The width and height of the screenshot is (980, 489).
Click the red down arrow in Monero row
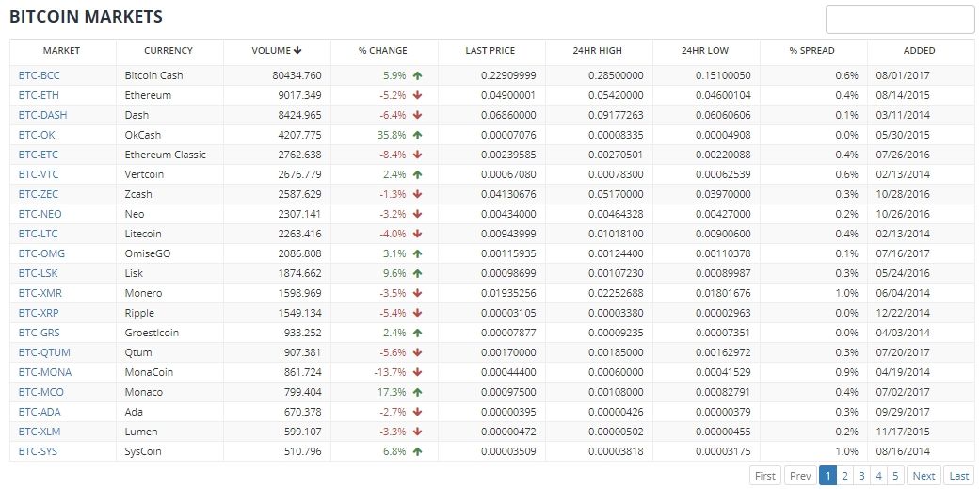coord(417,293)
